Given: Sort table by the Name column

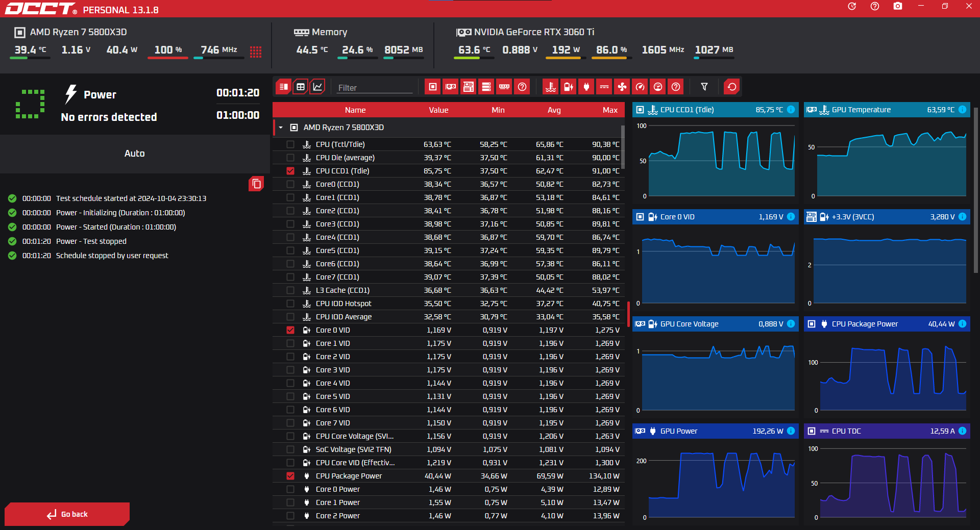Looking at the screenshot, I should click(355, 110).
